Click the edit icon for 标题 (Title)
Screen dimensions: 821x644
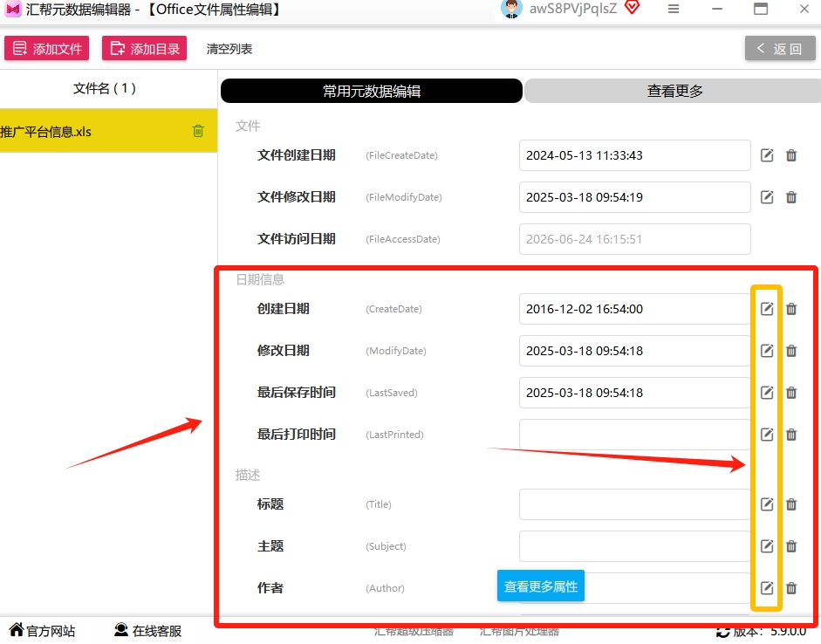tap(767, 504)
